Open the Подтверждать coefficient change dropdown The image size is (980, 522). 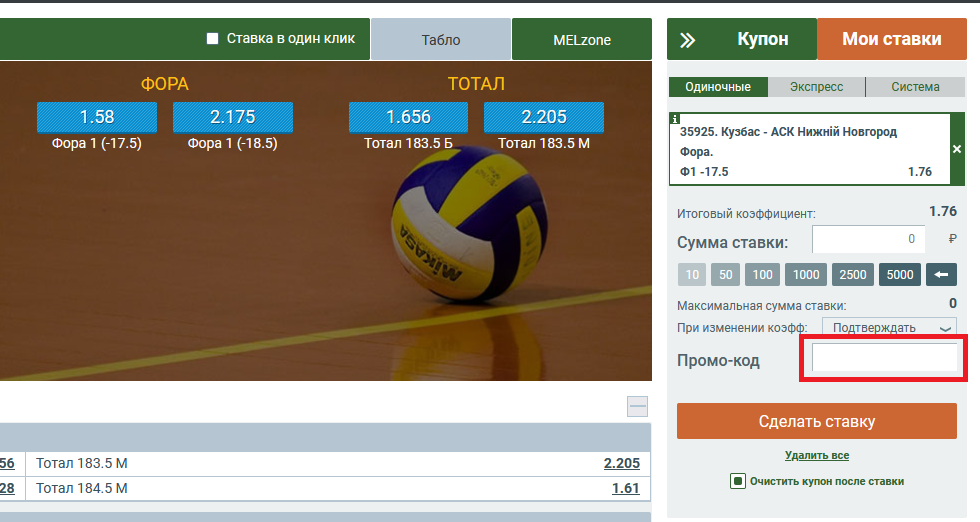click(x=889, y=328)
